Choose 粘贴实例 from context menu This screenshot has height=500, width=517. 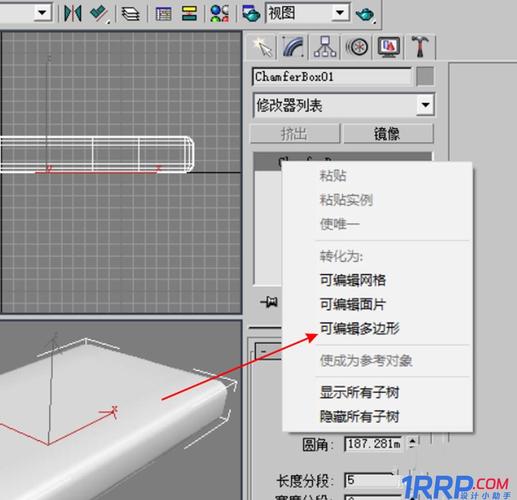pyautogui.click(x=346, y=200)
